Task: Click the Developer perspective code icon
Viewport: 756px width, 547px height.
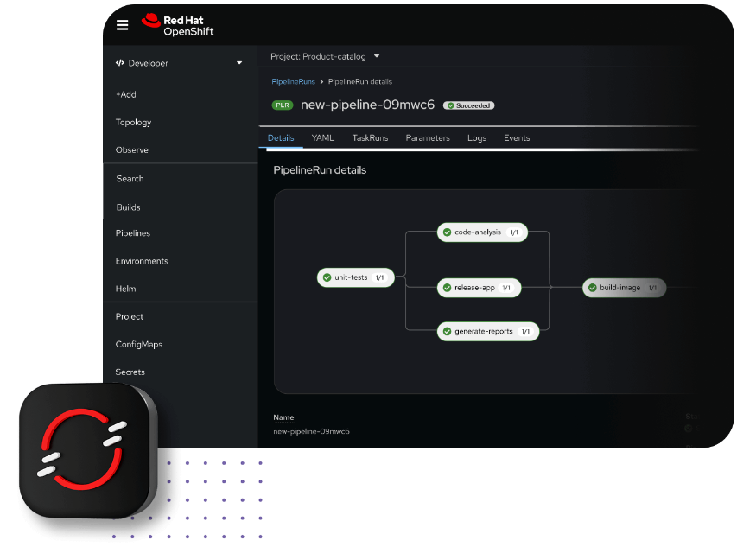Action: pos(120,63)
